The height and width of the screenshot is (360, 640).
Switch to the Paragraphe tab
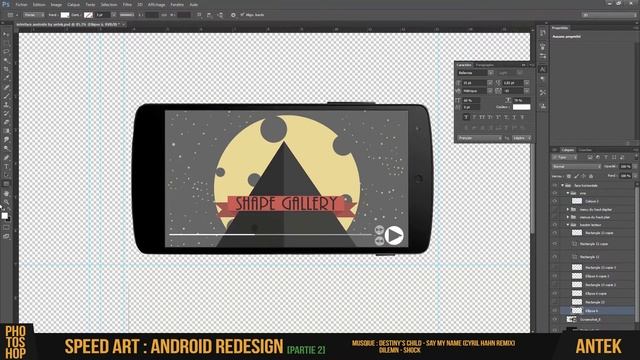tap(485, 65)
